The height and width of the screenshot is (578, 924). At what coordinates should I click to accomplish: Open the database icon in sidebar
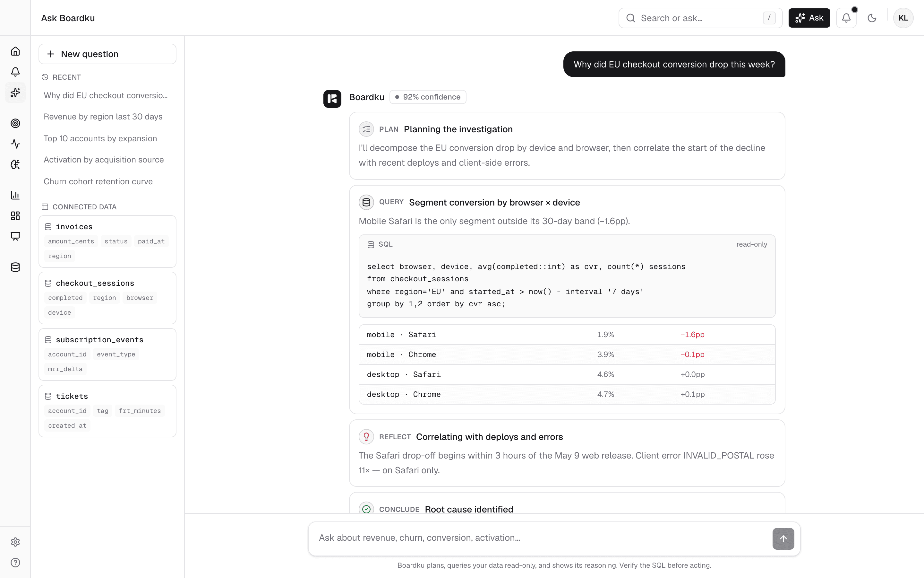pos(15,267)
